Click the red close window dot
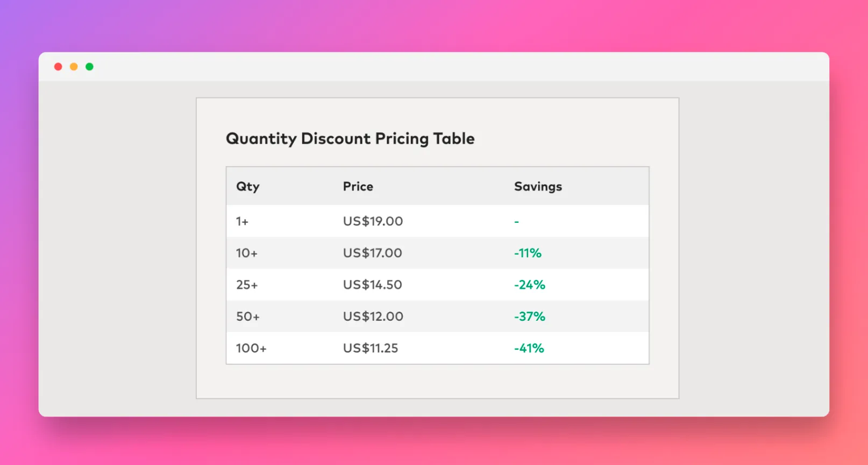Viewport: 868px width, 465px height. 58,67
